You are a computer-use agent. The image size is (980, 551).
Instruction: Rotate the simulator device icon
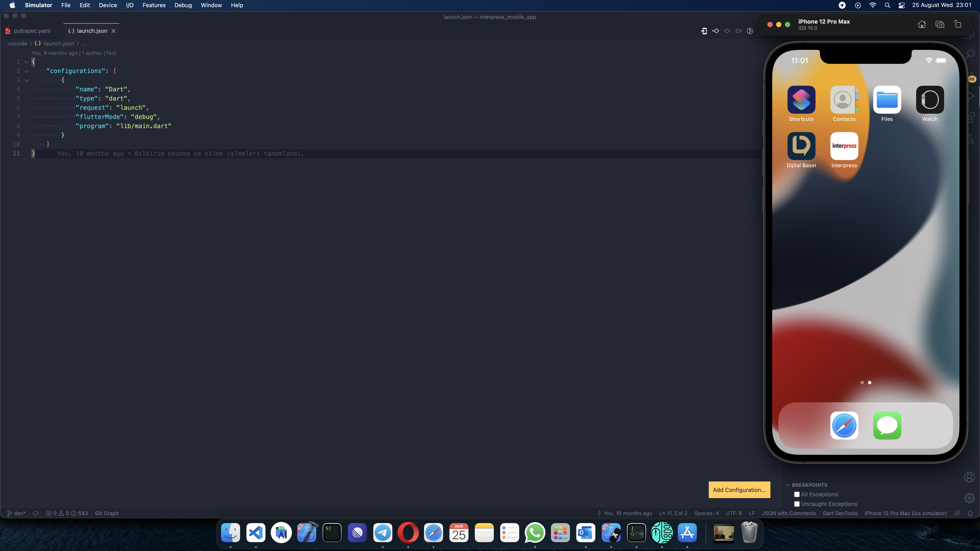[957, 24]
